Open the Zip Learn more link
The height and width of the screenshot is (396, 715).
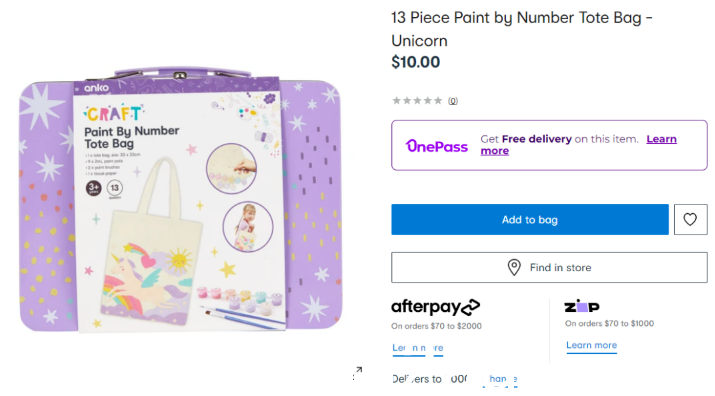coord(591,345)
